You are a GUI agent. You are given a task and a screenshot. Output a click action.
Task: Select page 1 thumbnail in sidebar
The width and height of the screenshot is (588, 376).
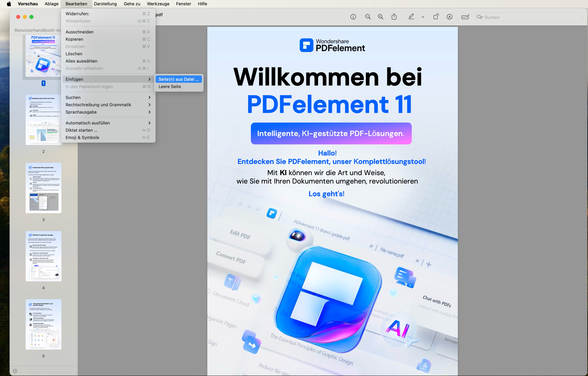[43, 56]
